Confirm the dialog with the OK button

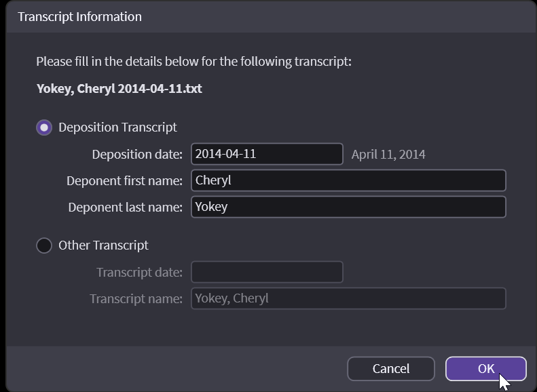485,369
